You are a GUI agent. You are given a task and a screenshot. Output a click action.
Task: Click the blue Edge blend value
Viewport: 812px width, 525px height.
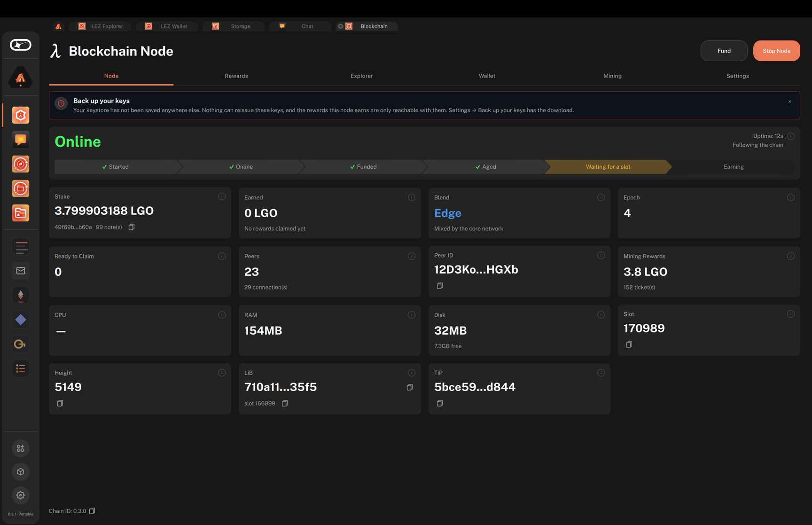click(x=448, y=213)
